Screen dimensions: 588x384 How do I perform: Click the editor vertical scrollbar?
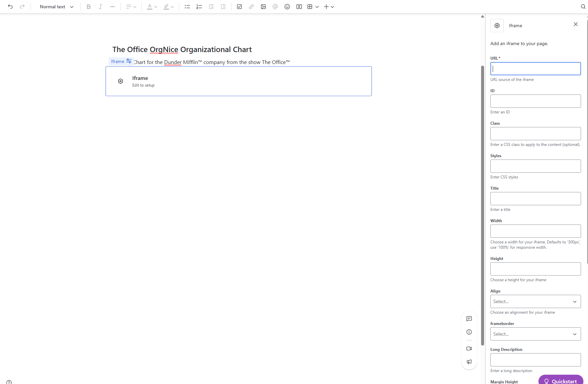click(482, 206)
